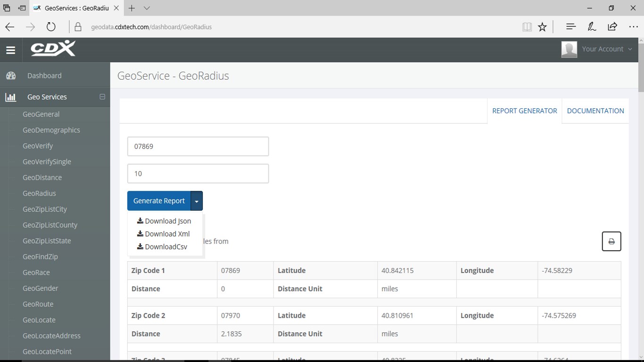This screenshot has width=644, height=362.
Task: Add page to favorites with star
Action: 542,27
